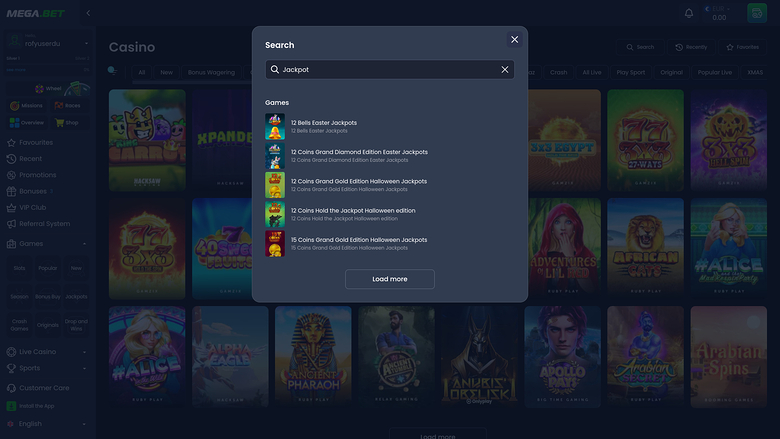The height and width of the screenshot is (439, 780).
Task: Open the green wallet deposit icon
Action: pos(757,13)
